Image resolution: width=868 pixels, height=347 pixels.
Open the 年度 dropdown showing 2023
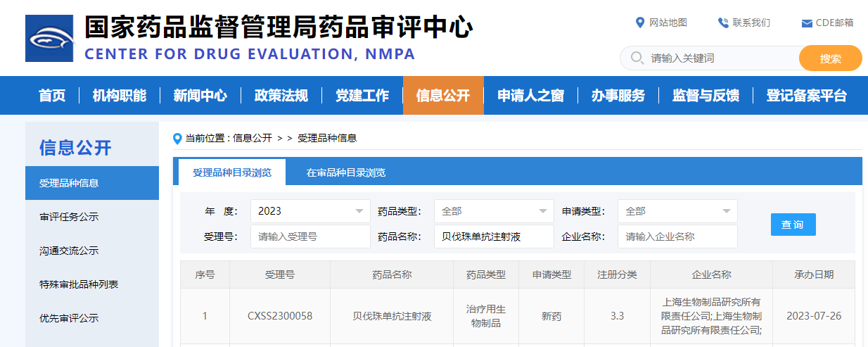[x=310, y=211]
